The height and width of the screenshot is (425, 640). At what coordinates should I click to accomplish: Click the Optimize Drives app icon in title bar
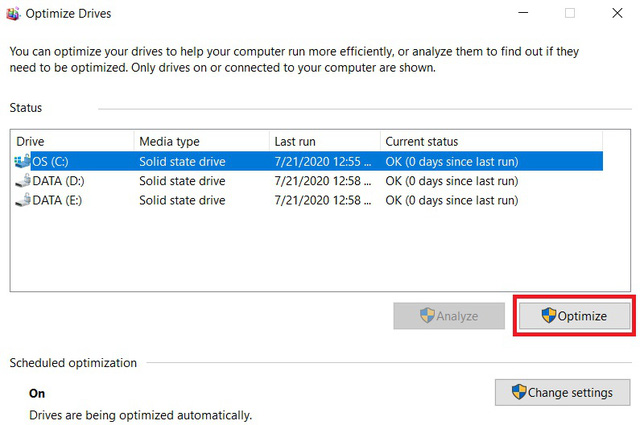[x=13, y=13]
